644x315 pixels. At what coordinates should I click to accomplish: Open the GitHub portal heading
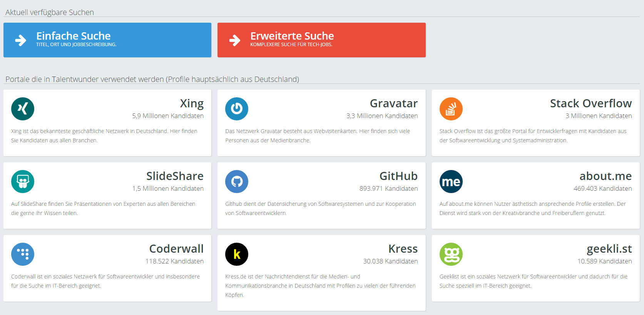[398, 176]
